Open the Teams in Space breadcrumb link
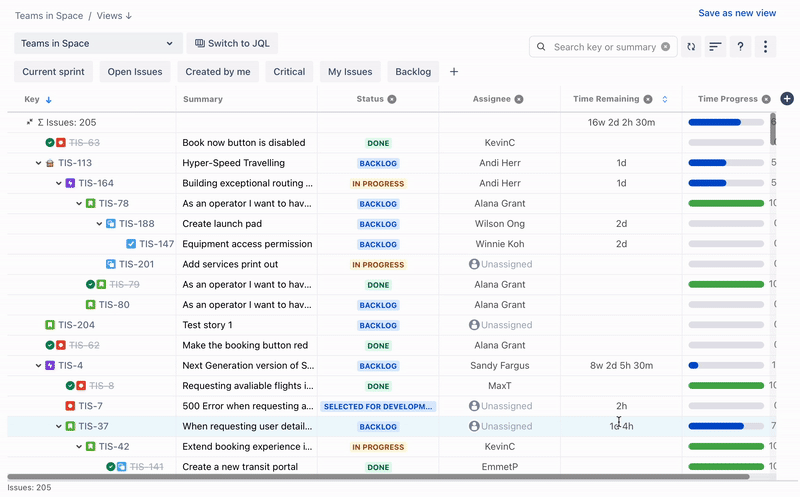The height and width of the screenshot is (497, 800). tap(49, 16)
